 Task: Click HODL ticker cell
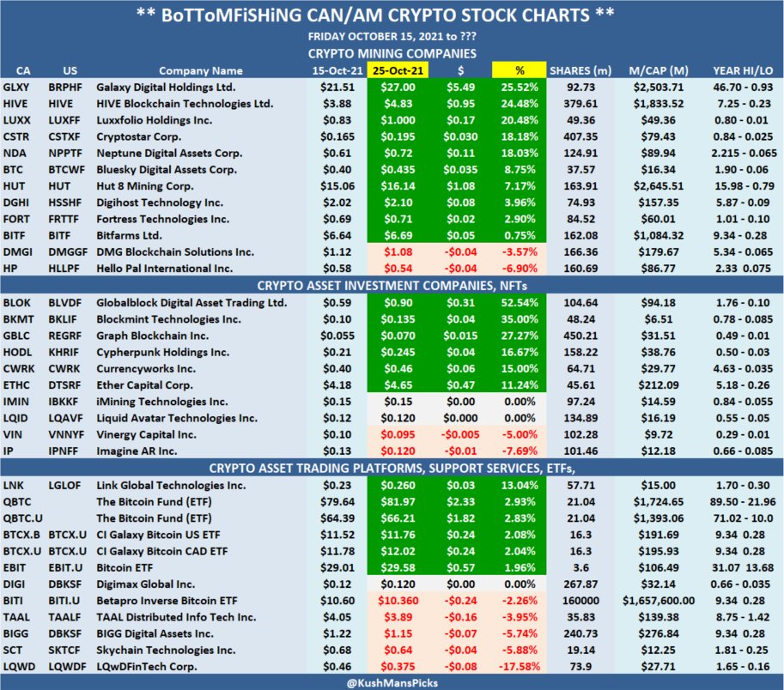17,353
